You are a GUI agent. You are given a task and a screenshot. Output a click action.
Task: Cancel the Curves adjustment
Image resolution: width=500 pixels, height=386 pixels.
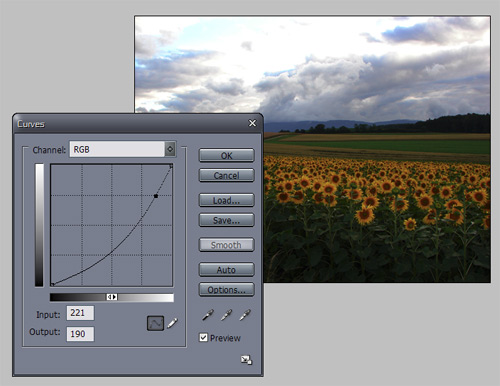pos(226,175)
